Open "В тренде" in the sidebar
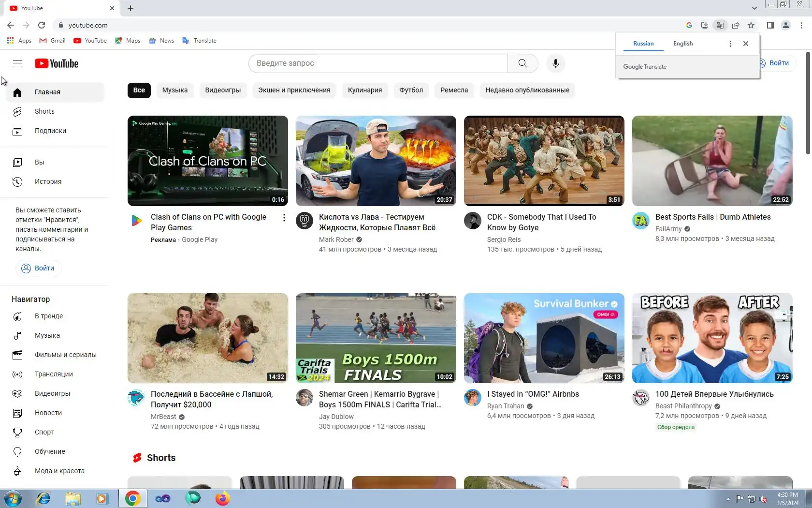Image resolution: width=812 pixels, height=508 pixels. (x=55, y=316)
